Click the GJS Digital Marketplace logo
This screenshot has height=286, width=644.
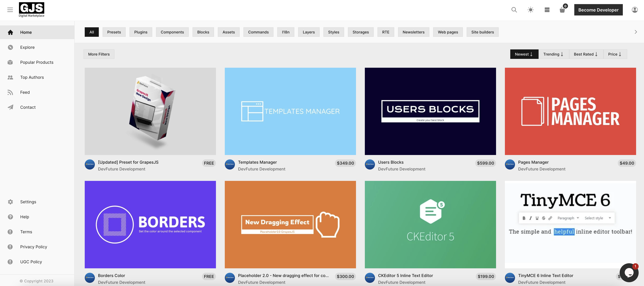click(x=31, y=10)
